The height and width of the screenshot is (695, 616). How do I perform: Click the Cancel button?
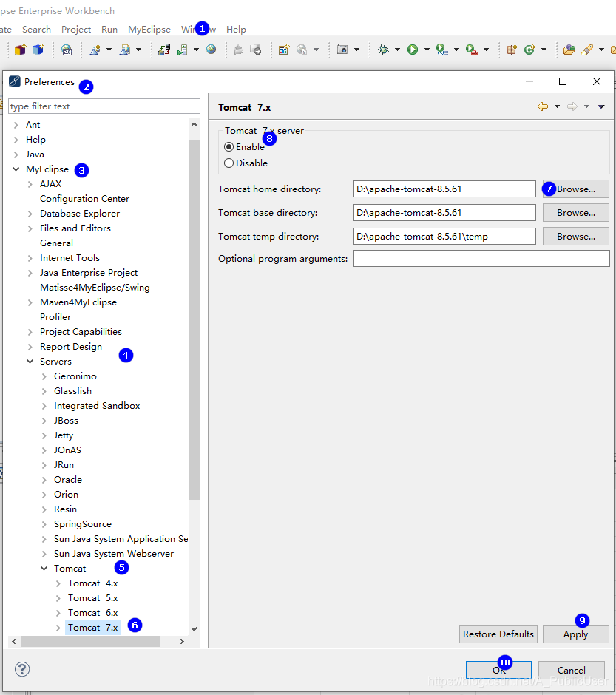point(571,670)
